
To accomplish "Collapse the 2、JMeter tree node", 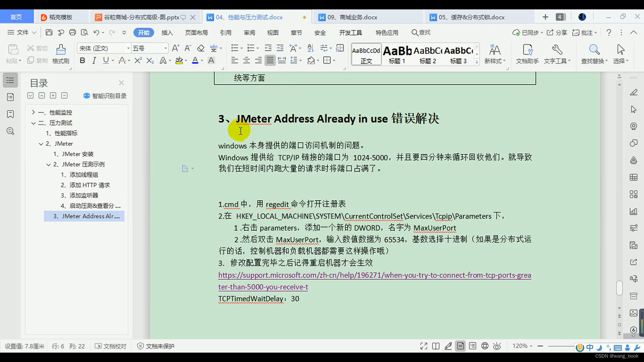I will click(41, 144).
